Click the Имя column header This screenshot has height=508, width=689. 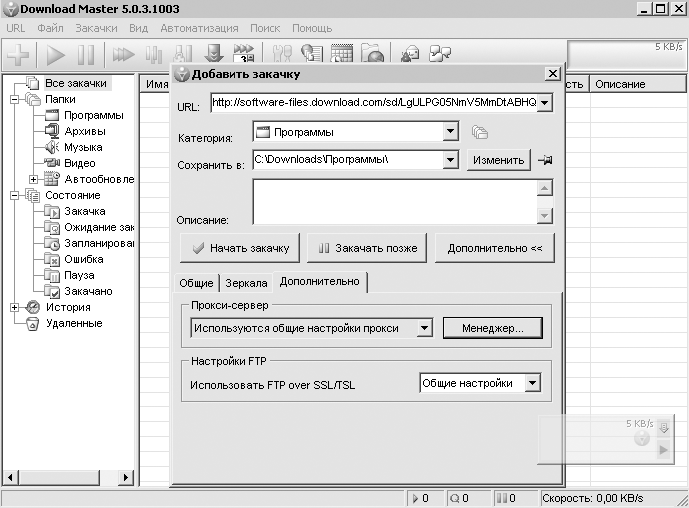[x=157, y=84]
